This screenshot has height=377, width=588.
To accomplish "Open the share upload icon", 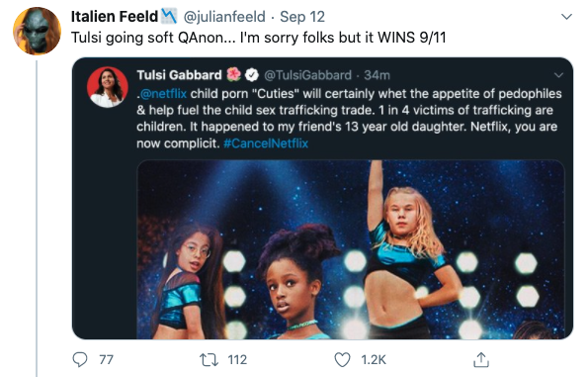I will coord(481,359).
